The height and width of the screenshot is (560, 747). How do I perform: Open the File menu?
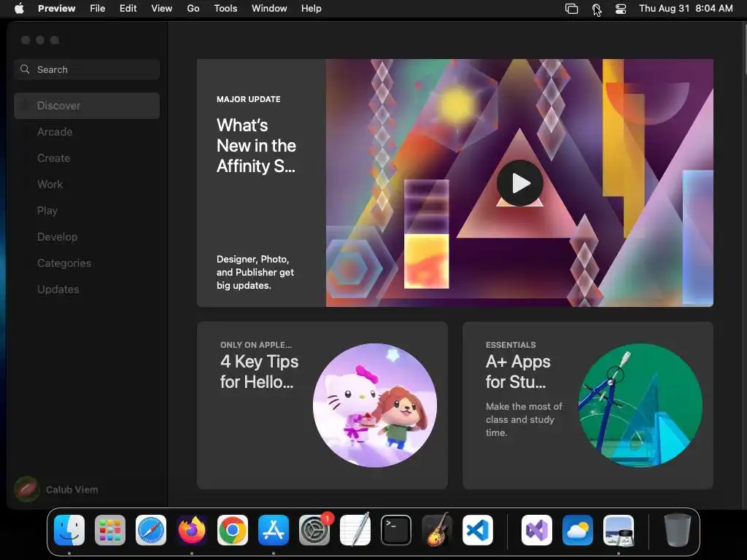click(98, 9)
